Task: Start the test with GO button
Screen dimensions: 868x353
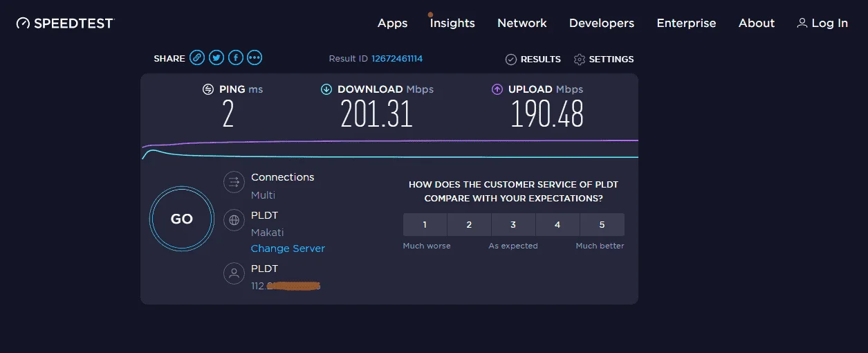Action: click(181, 219)
